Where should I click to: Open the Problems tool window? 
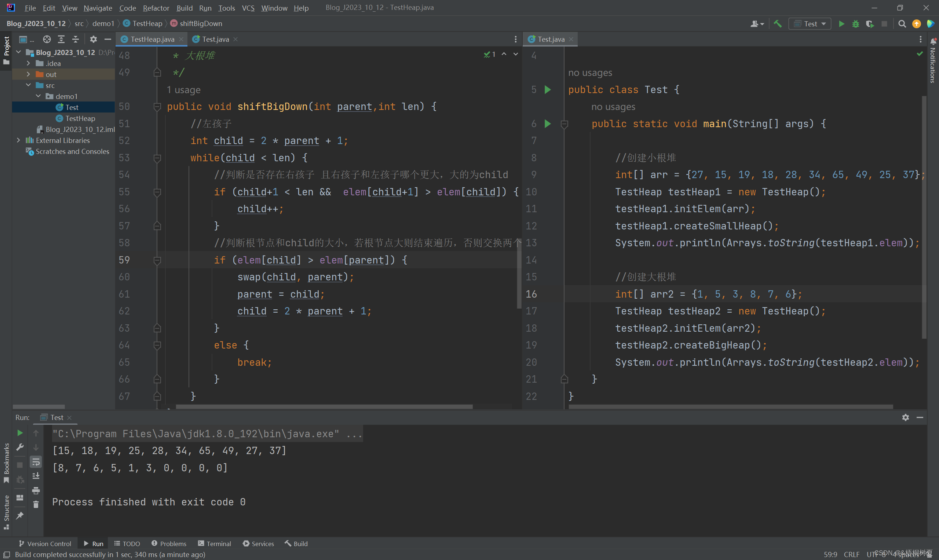click(x=169, y=544)
